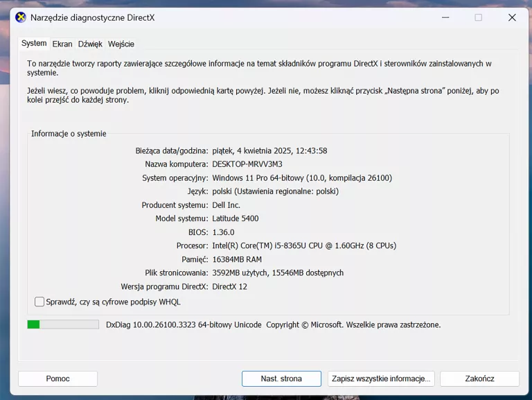The image size is (532, 400).
Task: Click the Procesor: label
Action: point(192,245)
